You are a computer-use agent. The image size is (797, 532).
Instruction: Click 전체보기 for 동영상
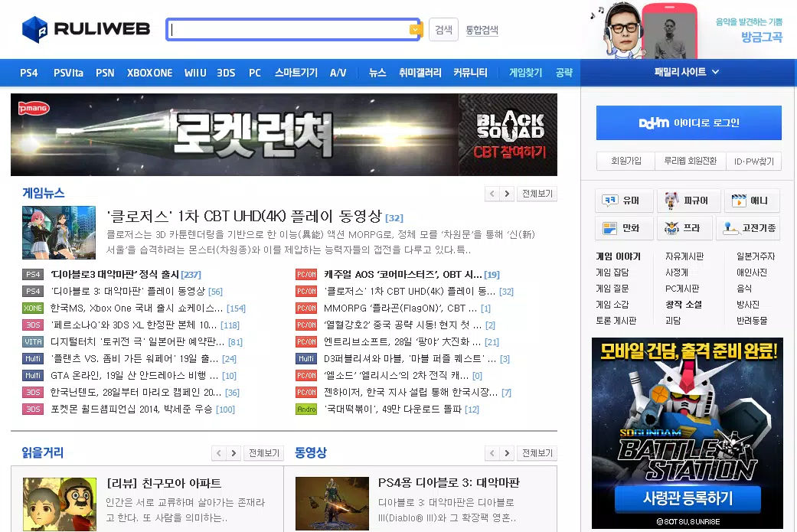pos(537,452)
